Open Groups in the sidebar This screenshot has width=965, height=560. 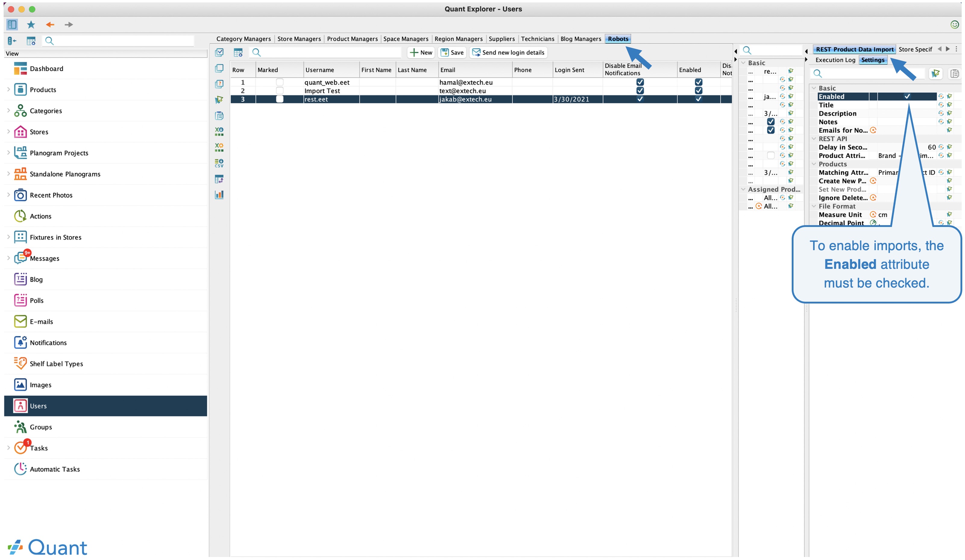(x=105, y=427)
